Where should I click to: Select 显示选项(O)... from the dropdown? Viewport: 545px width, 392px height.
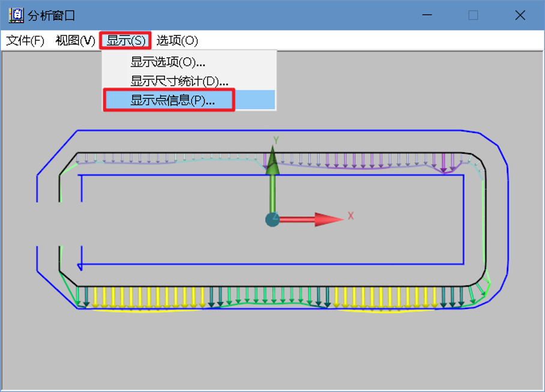coord(168,62)
